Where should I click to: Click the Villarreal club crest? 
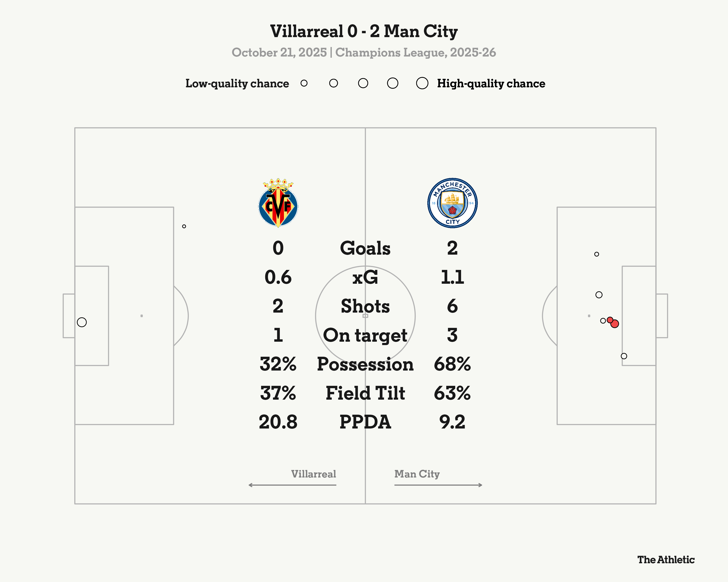tap(278, 203)
